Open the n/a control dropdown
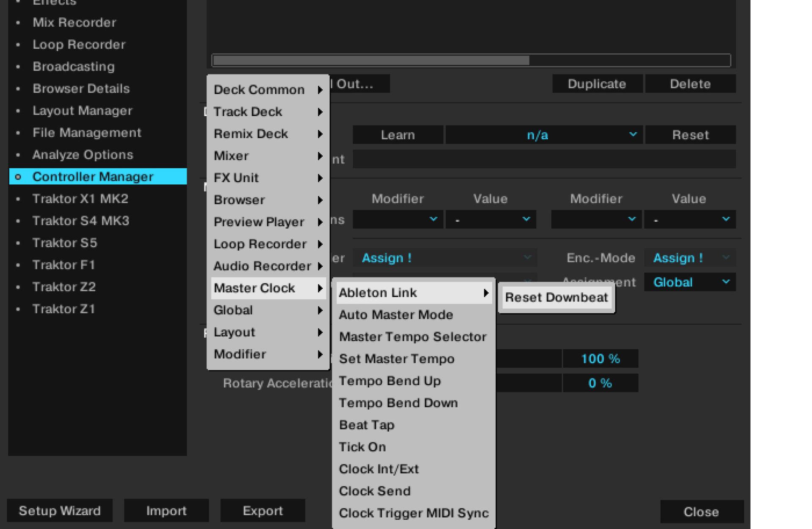This screenshot has width=812, height=529. coord(544,135)
